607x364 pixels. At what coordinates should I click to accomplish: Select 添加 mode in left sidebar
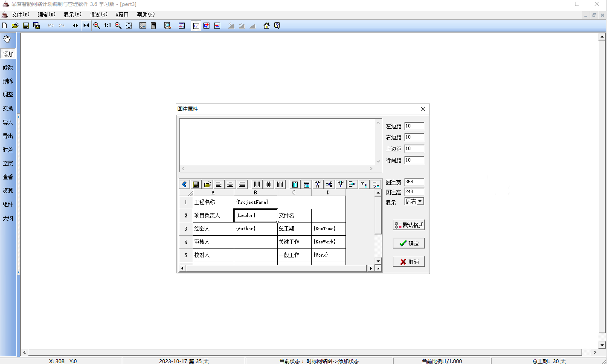click(8, 54)
